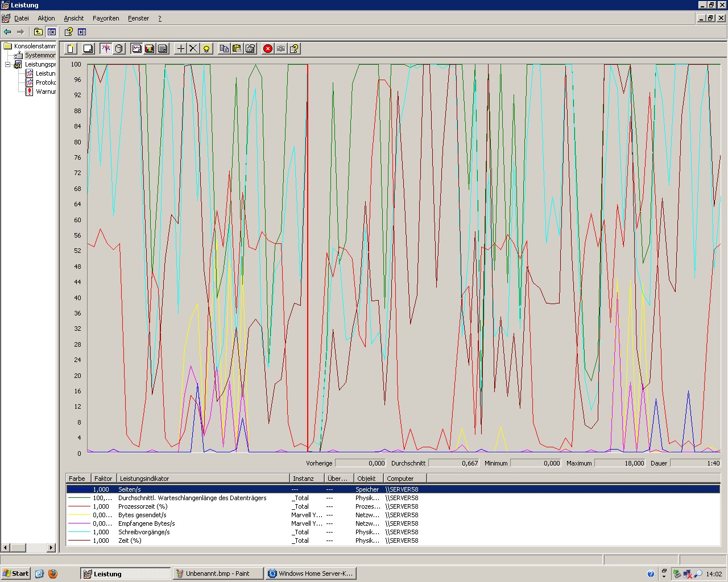The image size is (728, 582).
Task: Toggle the show/hide console tree icon
Action: click(52, 32)
